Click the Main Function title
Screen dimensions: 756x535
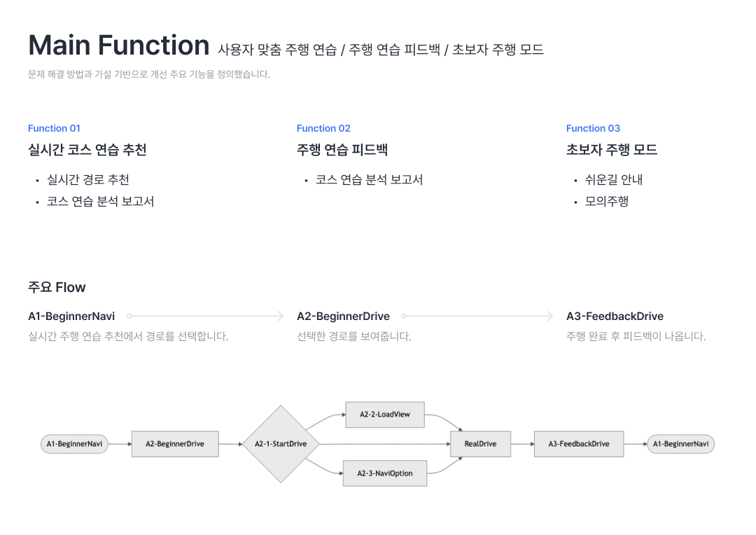tap(119, 46)
